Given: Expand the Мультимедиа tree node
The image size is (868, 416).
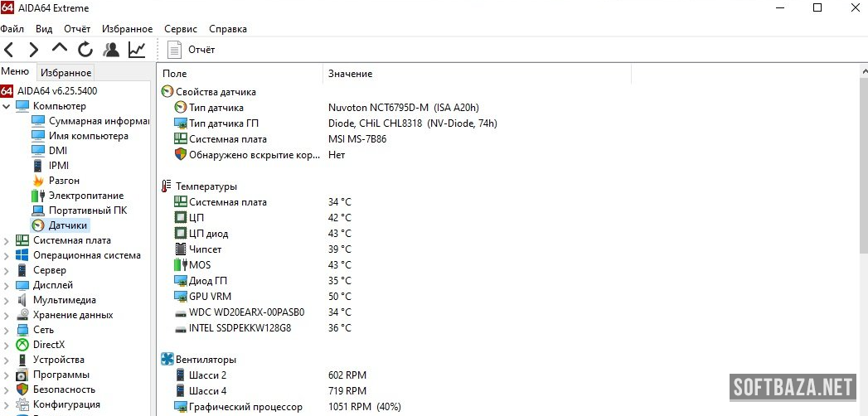Looking at the screenshot, I should [7, 300].
